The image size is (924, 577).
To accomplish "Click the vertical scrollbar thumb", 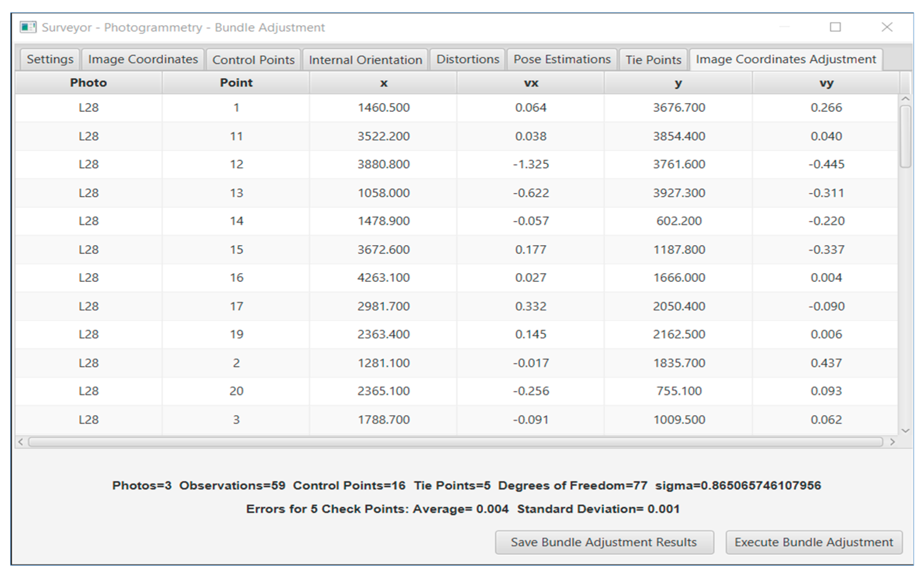I will point(905,137).
